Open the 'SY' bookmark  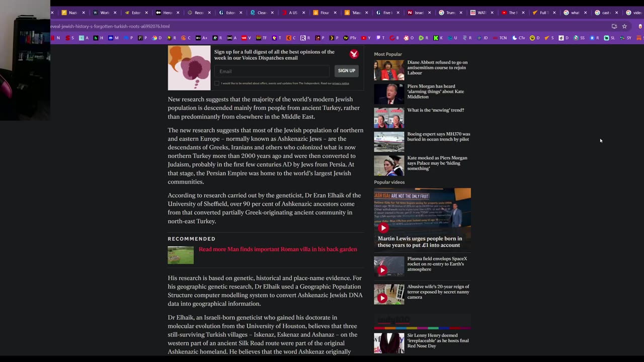625,38
